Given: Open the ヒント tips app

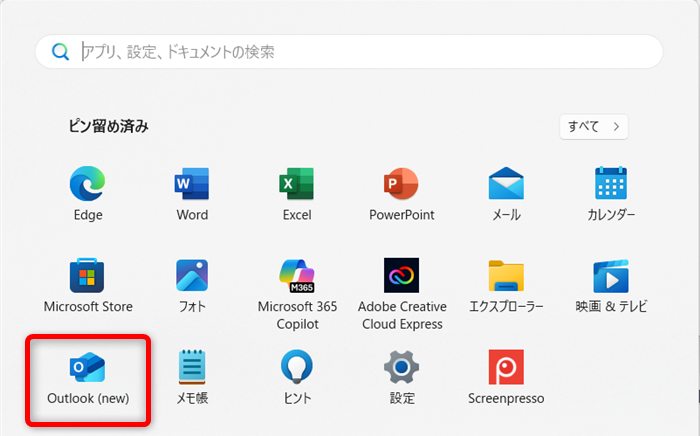Looking at the screenshot, I should pyautogui.click(x=297, y=368).
